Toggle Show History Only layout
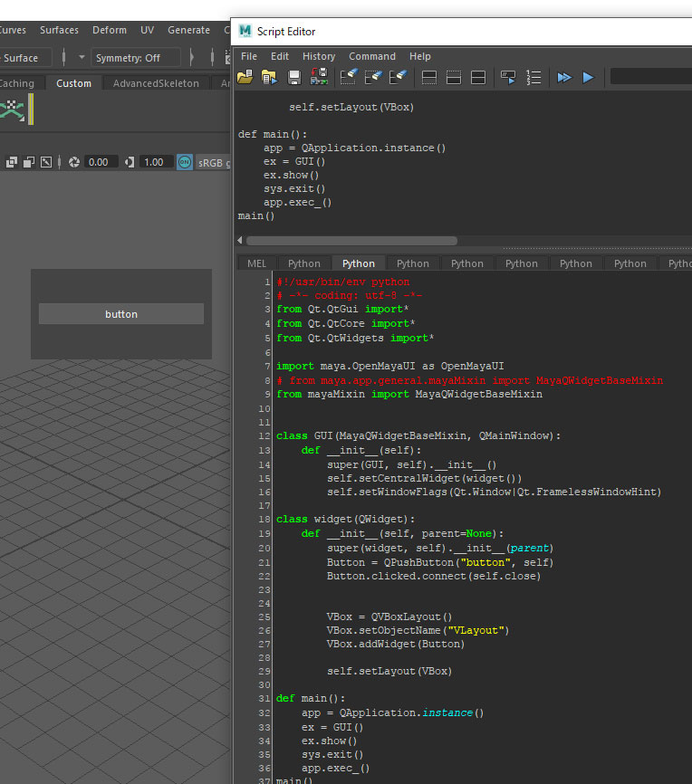Screen dimensions: 692x784 tap(430, 78)
